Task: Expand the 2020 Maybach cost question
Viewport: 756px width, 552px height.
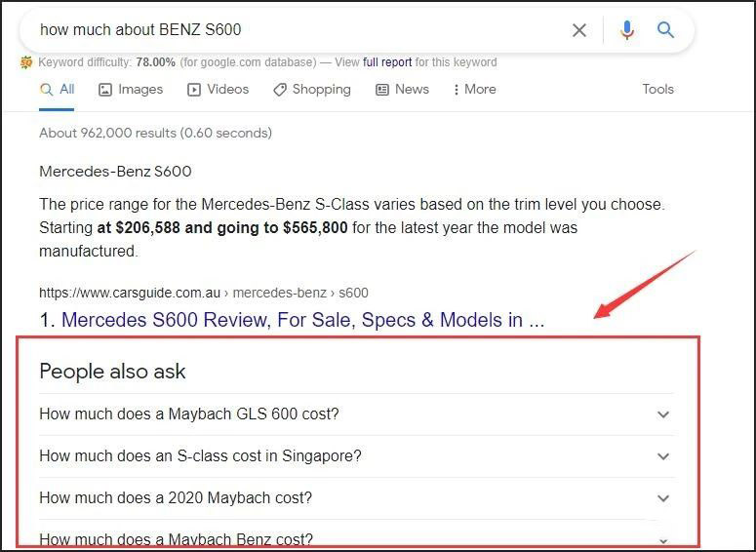Action: coord(176,498)
